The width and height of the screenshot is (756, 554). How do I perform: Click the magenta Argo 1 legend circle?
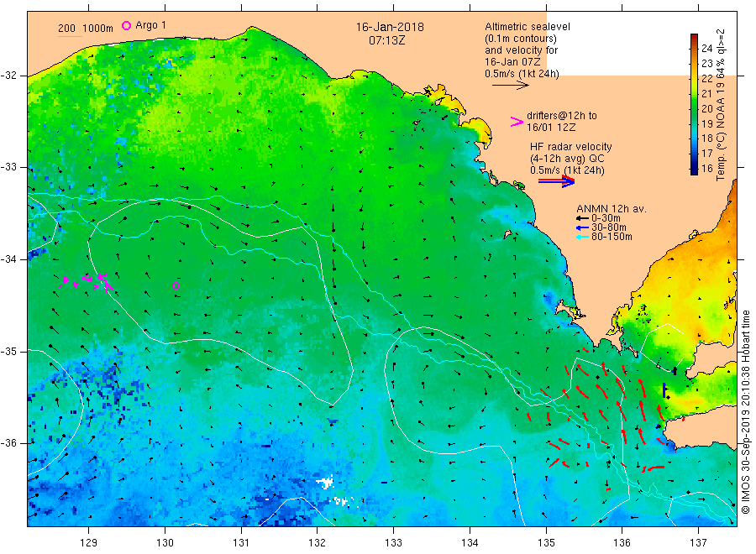[126, 25]
